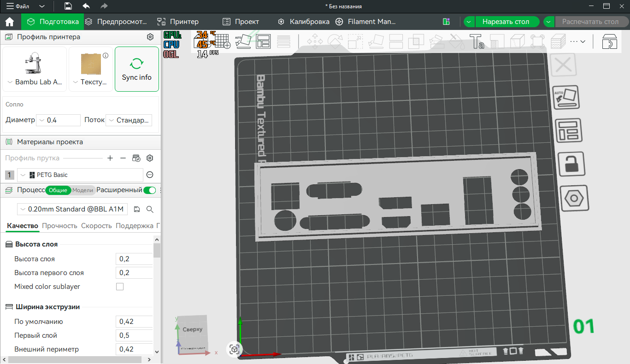Open the printer profile settings gear
The height and width of the screenshot is (364, 630).
(x=150, y=37)
